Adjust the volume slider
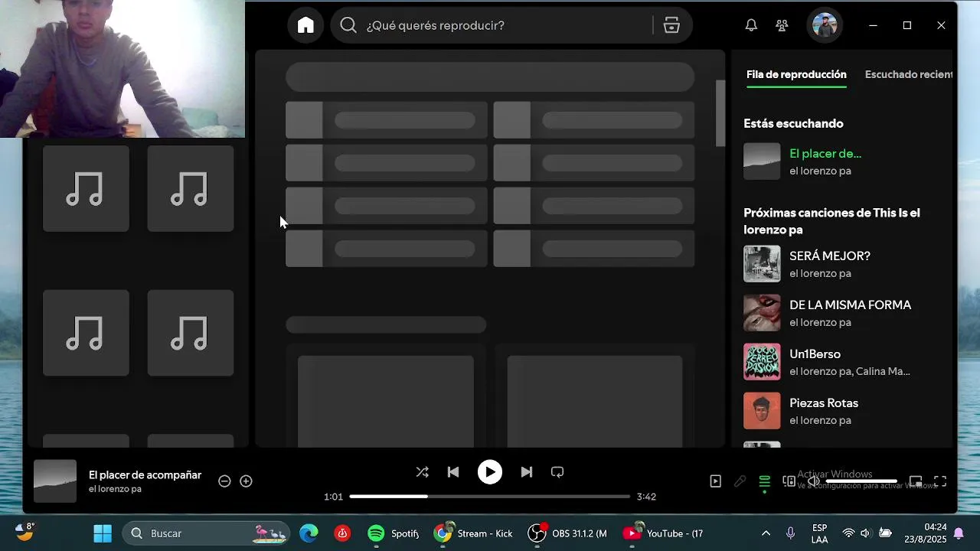980x551 pixels. point(861,481)
